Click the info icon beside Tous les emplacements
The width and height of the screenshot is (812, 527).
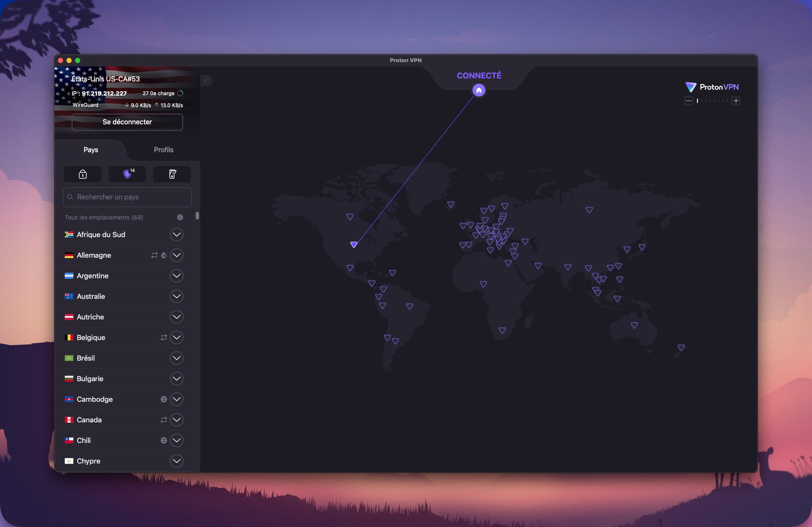180,217
